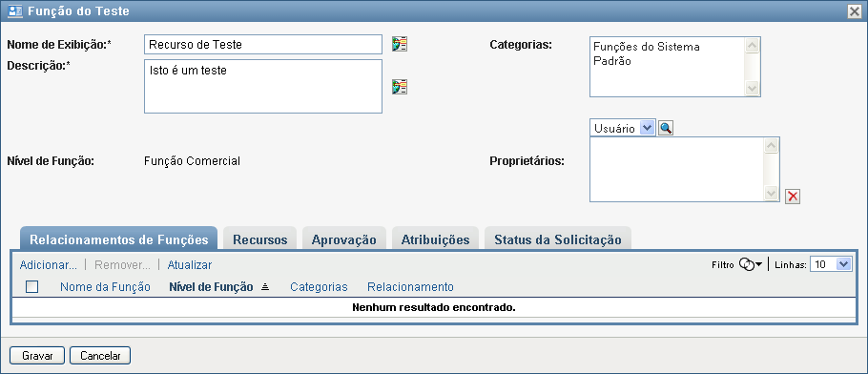The width and height of the screenshot is (868, 374).
Task: Click the Gravar button
Action: tap(37, 356)
